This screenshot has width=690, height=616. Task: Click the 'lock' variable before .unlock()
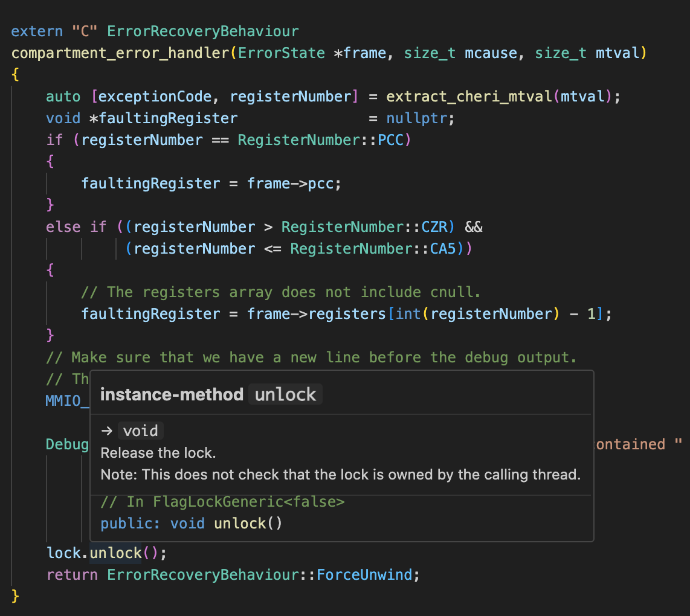(x=63, y=553)
